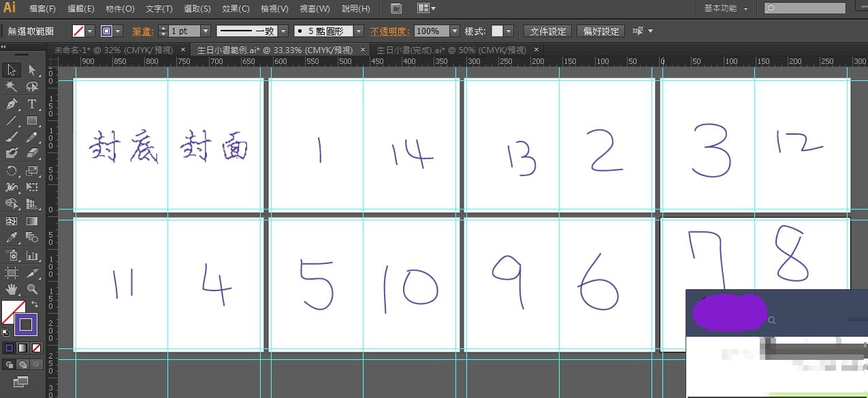Image resolution: width=868 pixels, height=398 pixels.
Task: Open stroke color dropdown in control bar
Action: click(x=118, y=31)
